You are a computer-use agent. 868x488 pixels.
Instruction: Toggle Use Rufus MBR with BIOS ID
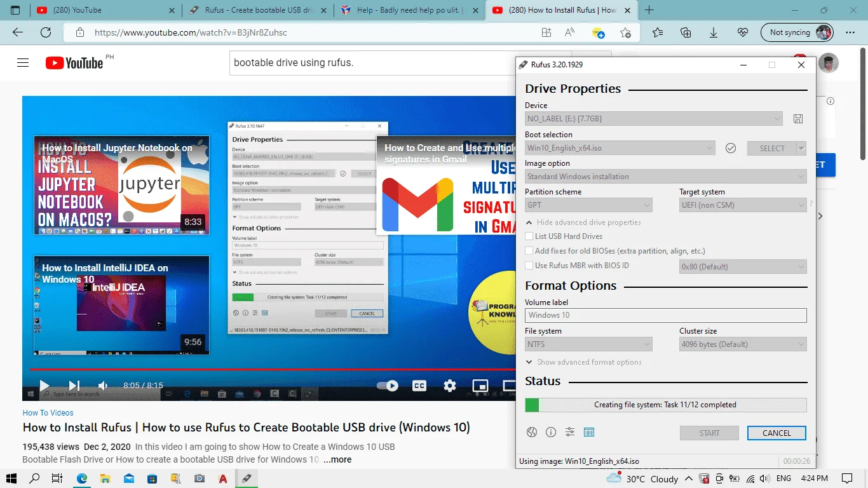(x=529, y=266)
